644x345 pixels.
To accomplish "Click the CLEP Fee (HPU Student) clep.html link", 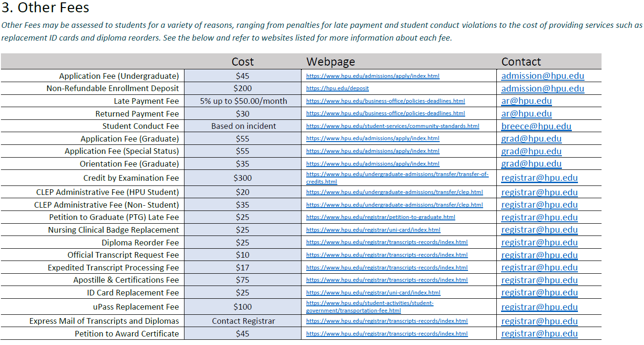I will click(394, 193).
